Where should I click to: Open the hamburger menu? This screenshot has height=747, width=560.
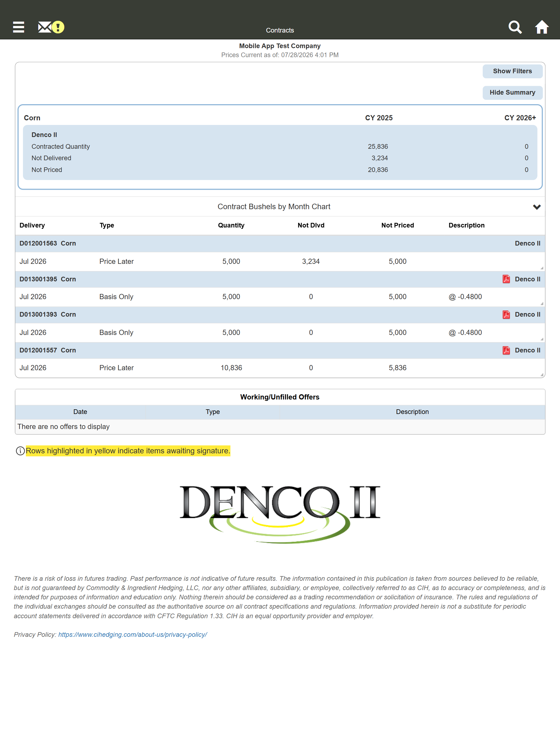tap(19, 27)
